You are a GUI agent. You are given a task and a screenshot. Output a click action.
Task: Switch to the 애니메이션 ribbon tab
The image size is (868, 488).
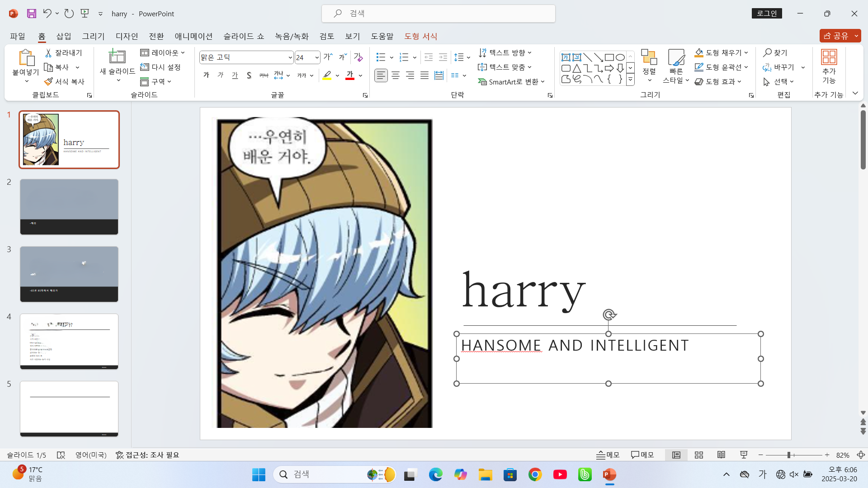tap(193, 36)
